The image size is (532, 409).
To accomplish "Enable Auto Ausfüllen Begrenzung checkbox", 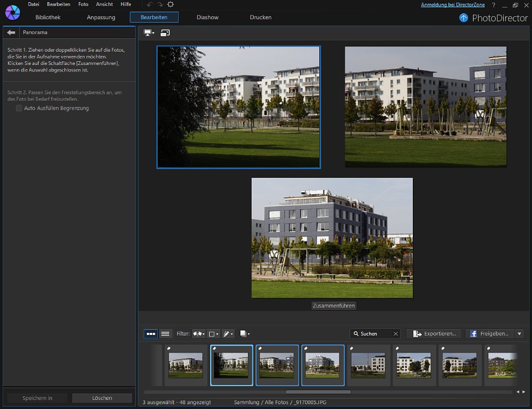I will coord(19,108).
